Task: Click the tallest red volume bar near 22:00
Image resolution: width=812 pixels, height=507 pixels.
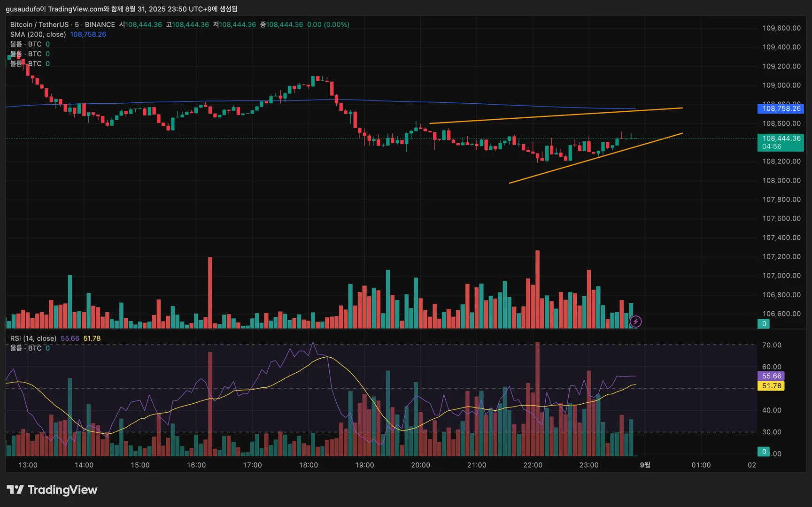Action: click(x=537, y=289)
